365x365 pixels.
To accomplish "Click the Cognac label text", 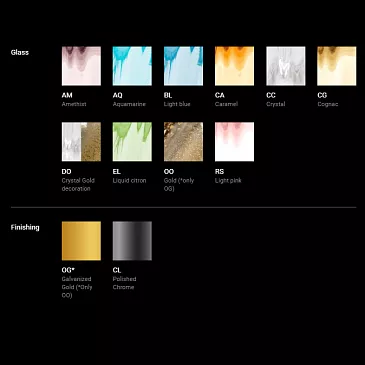I will (328, 104).
